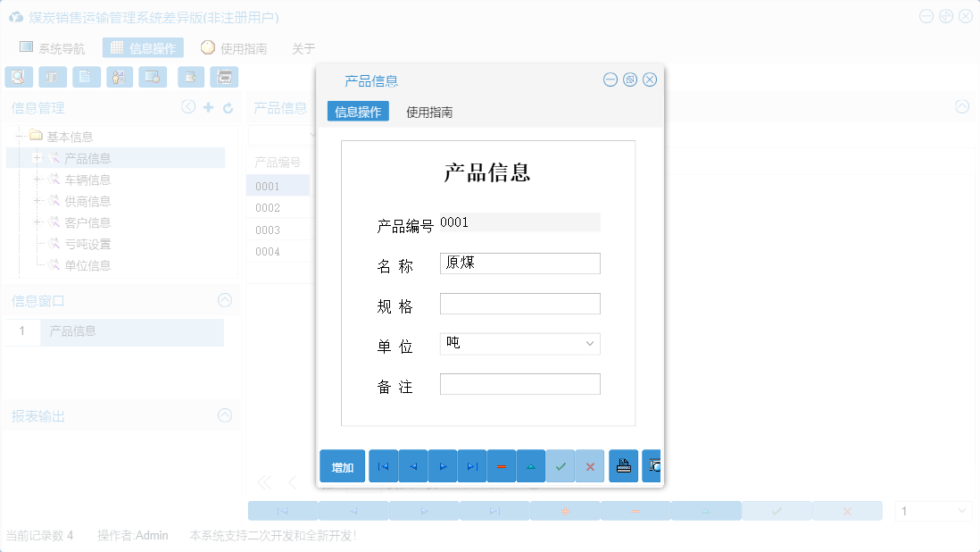Viewport: 980px width, 552px height.
Task: Open the document toolbar icon
Action: (x=86, y=77)
